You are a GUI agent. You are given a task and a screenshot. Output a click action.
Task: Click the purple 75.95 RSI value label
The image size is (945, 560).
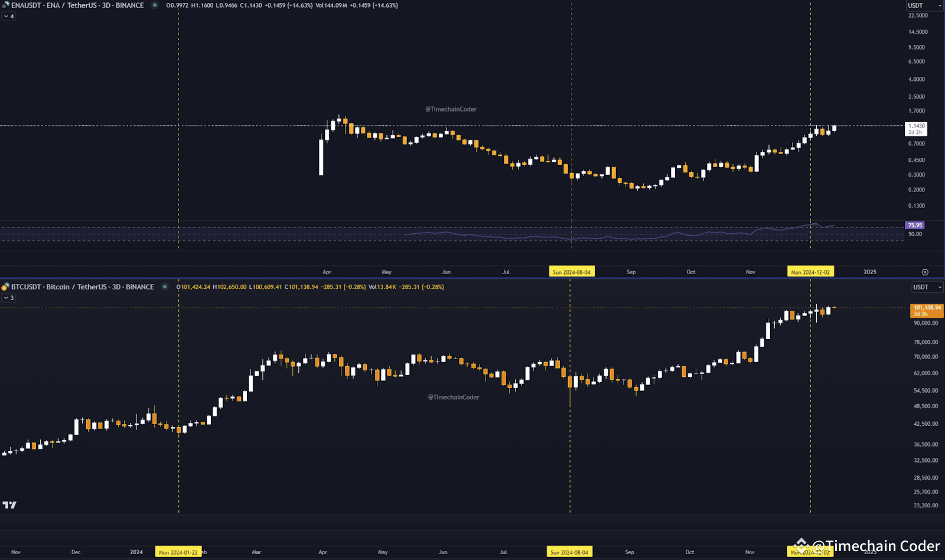915,226
